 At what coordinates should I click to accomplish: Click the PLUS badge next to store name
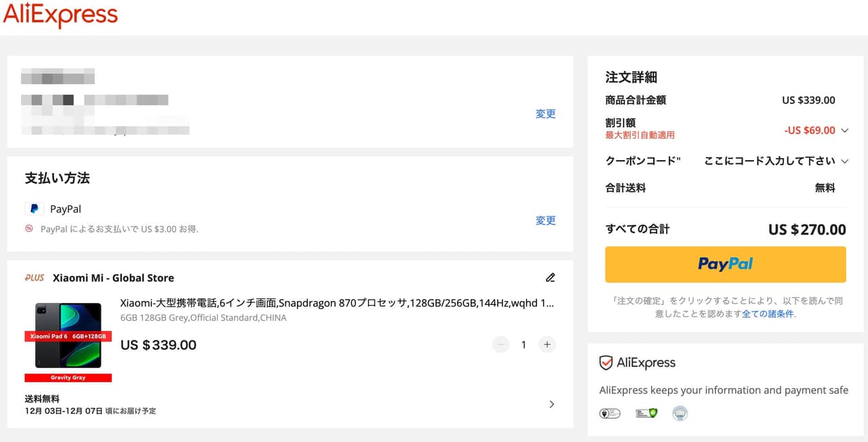[x=35, y=278]
